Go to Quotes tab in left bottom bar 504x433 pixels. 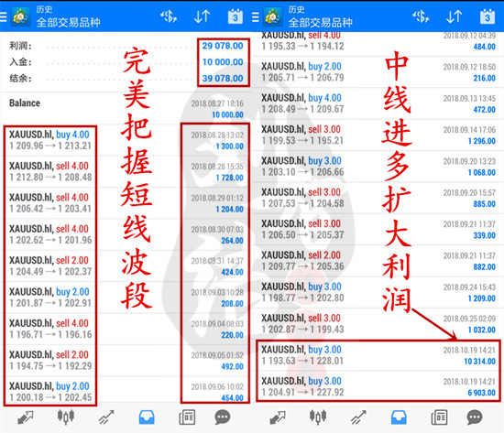point(26,417)
